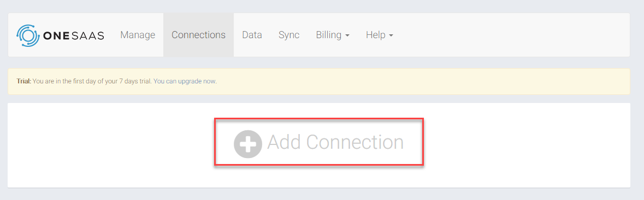The image size is (644, 200).
Task: Click the red highlighted Add Connection box
Action: pyautogui.click(x=318, y=142)
